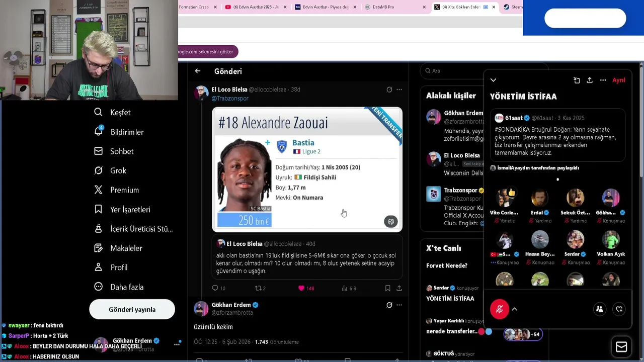The image size is (644, 362).
Task: Open Profil page
Action: [x=111, y=267]
